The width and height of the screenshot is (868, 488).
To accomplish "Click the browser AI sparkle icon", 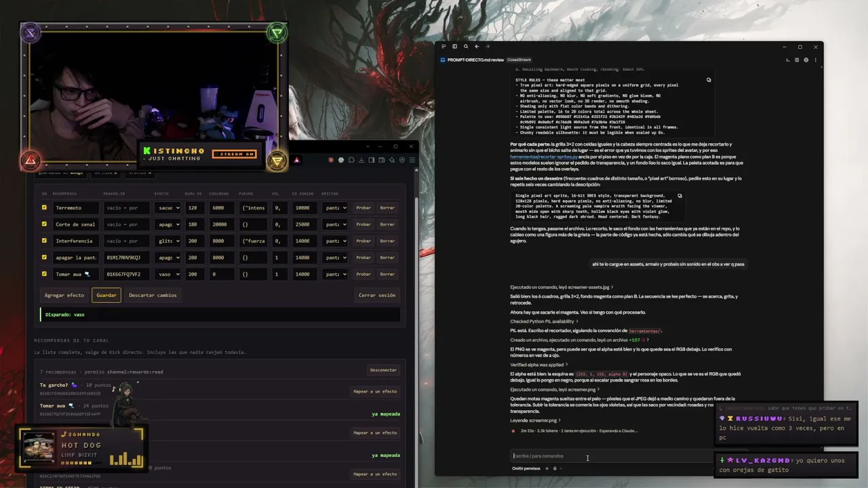I will (x=392, y=160).
